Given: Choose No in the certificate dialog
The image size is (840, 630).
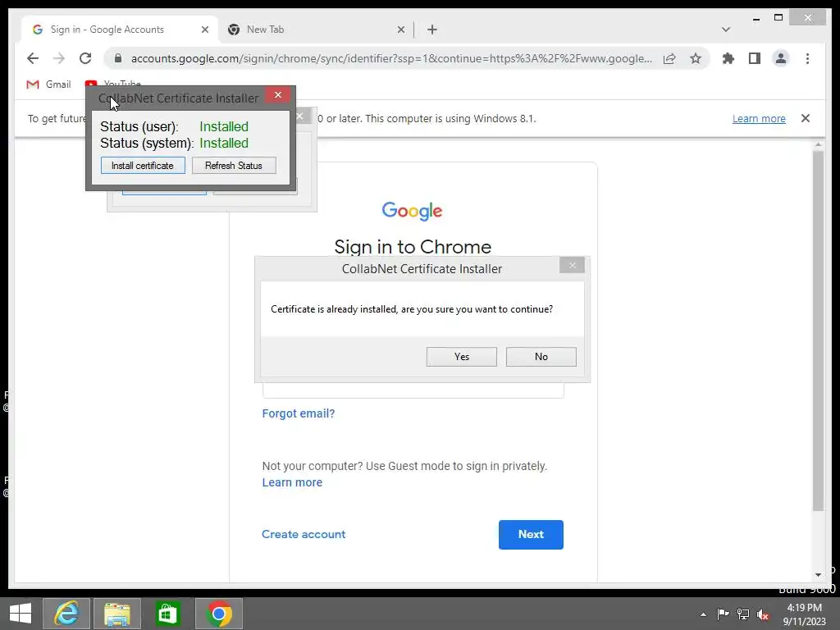Looking at the screenshot, I should 541,357.
